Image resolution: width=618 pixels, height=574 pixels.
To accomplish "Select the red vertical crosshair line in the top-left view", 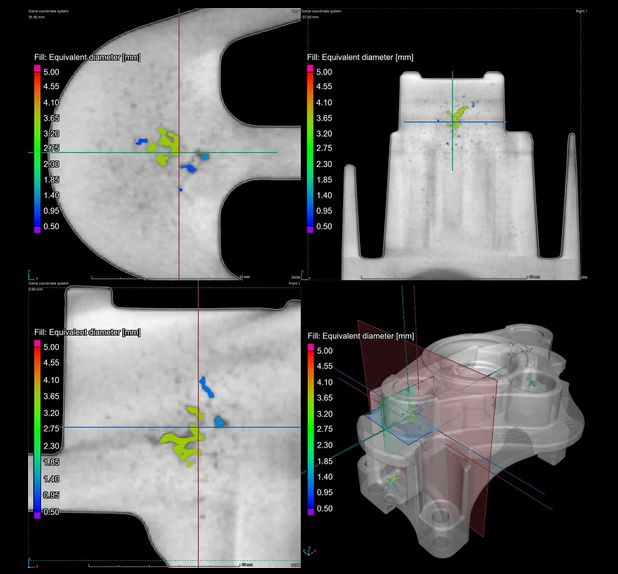I will coord(179,60).
